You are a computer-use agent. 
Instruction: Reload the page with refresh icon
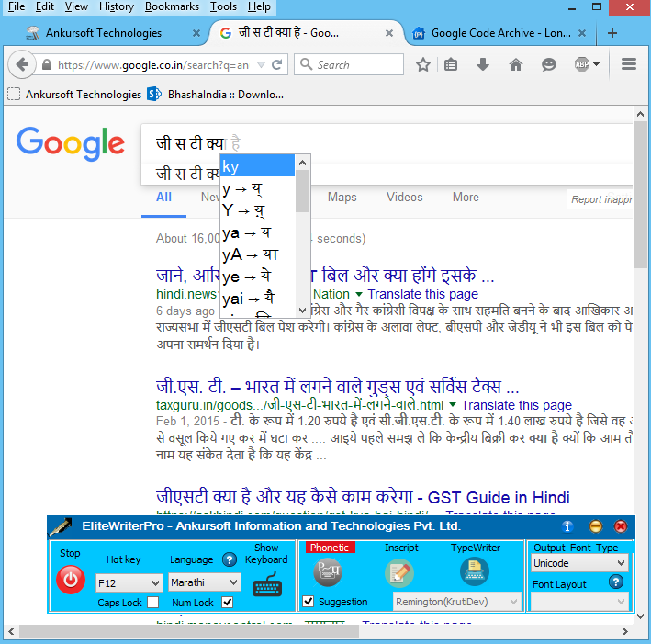(276, 65)
